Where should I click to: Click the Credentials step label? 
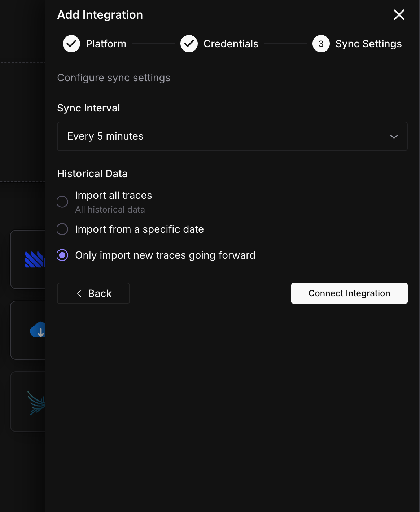point(231,43)
